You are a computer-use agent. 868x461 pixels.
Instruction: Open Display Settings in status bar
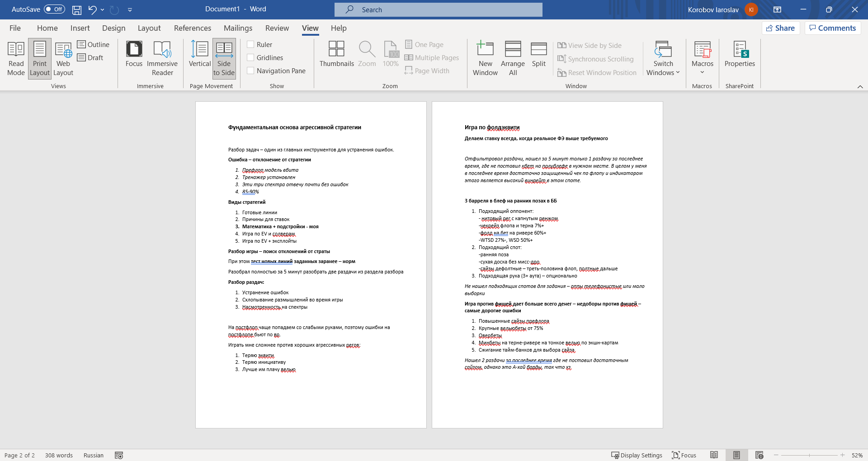(637, 455)
